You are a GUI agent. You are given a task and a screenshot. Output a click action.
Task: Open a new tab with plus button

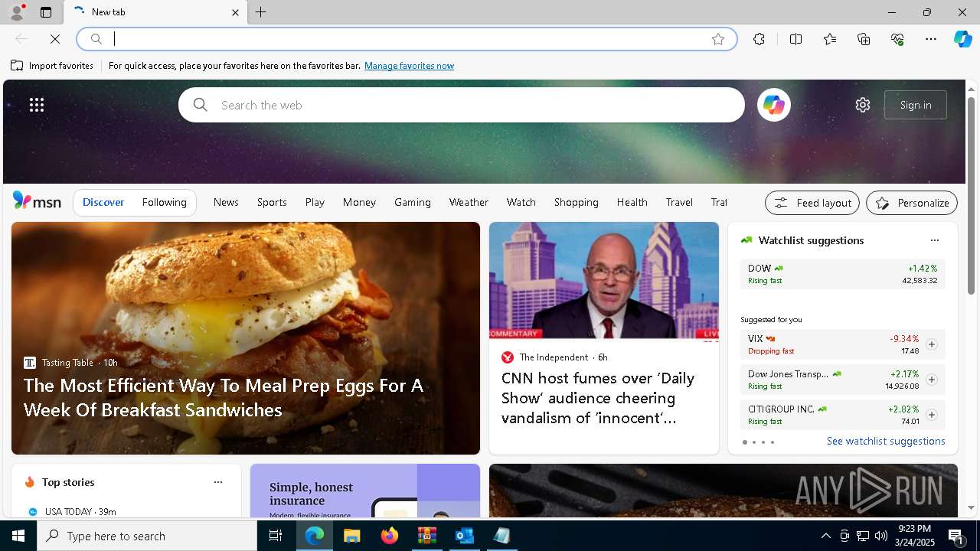(x=261, y=12)
